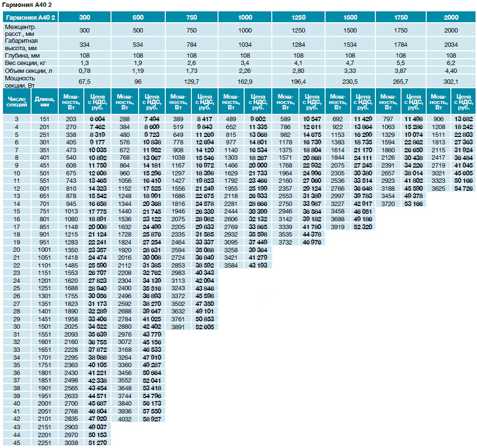Select section volume value 4,40

pos(451,71)
